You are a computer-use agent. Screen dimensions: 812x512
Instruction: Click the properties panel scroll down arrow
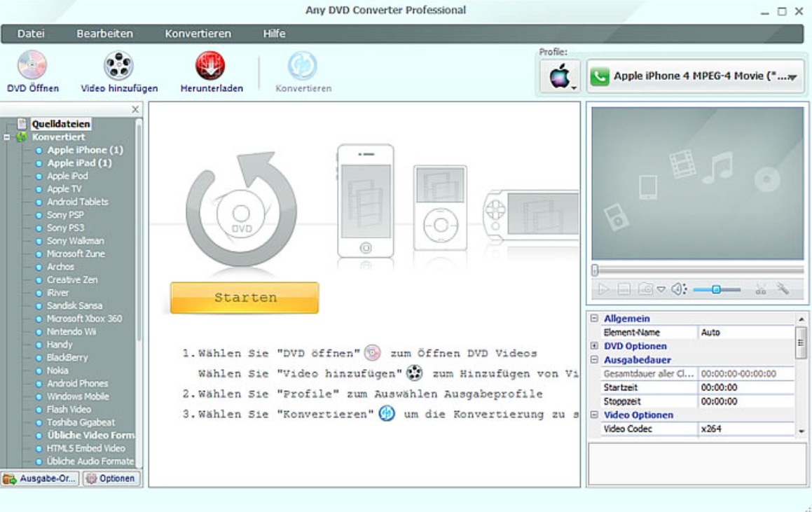point(801,431)
